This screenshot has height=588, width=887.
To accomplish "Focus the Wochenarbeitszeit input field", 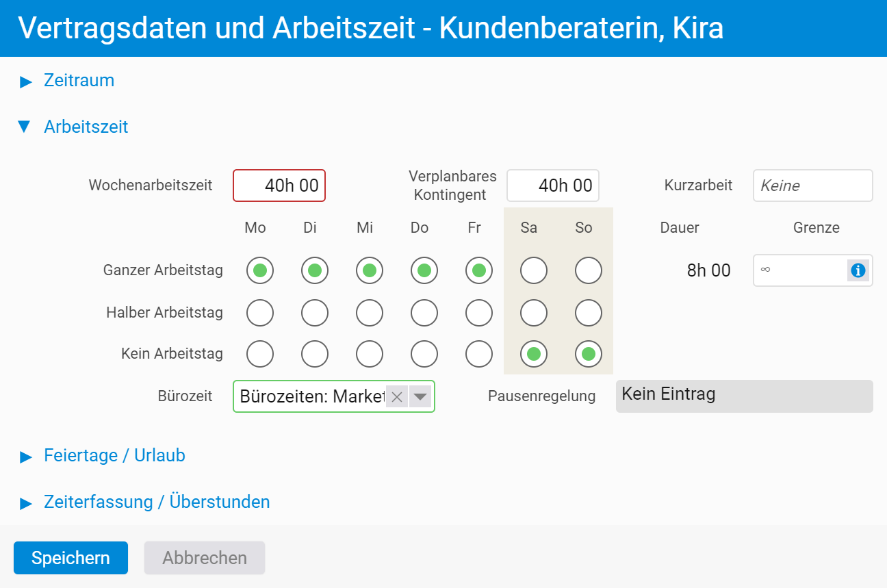I will [279, 186].
